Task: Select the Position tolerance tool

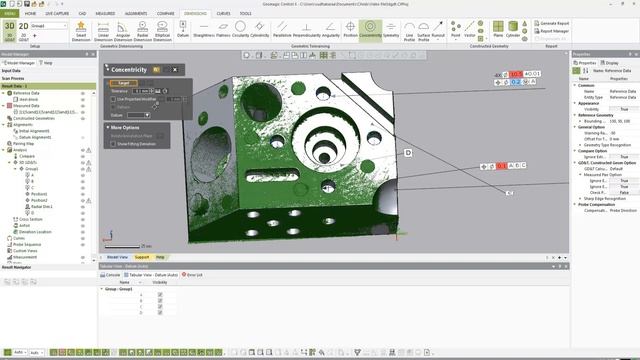Action: tap(350, 29)
